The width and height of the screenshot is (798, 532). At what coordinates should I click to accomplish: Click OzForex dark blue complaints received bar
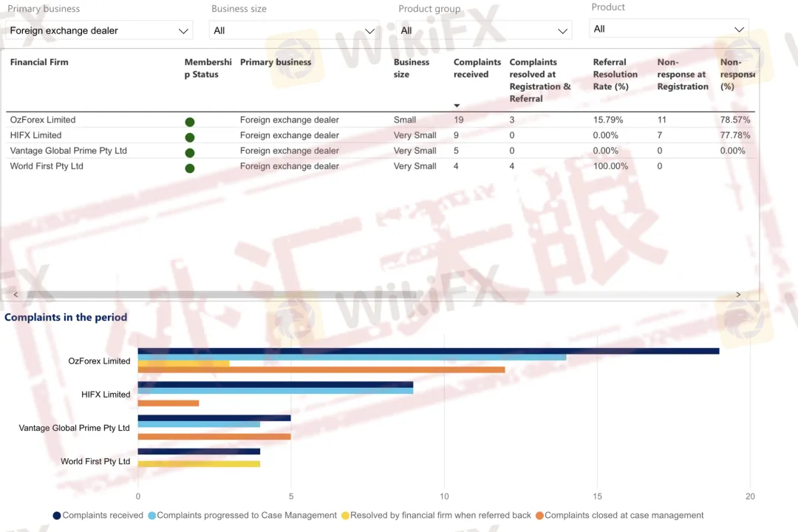point(429,351)
